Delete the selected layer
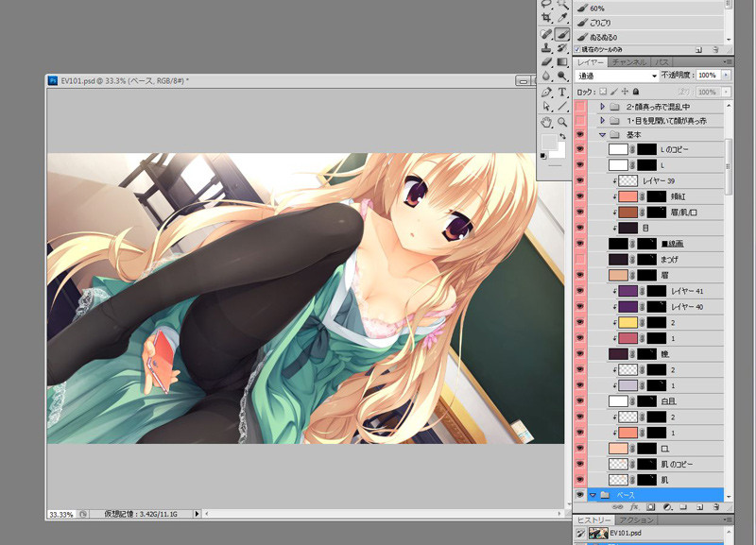This screenshot has width=756, height=545. pos(716,507)
